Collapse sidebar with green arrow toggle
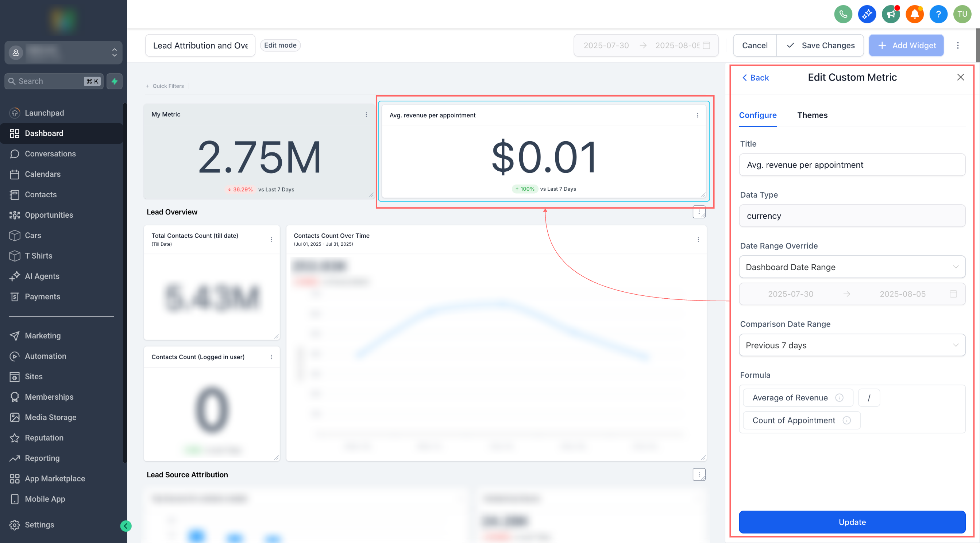Screen dimensions: 980x543 [x=126, y=525]
